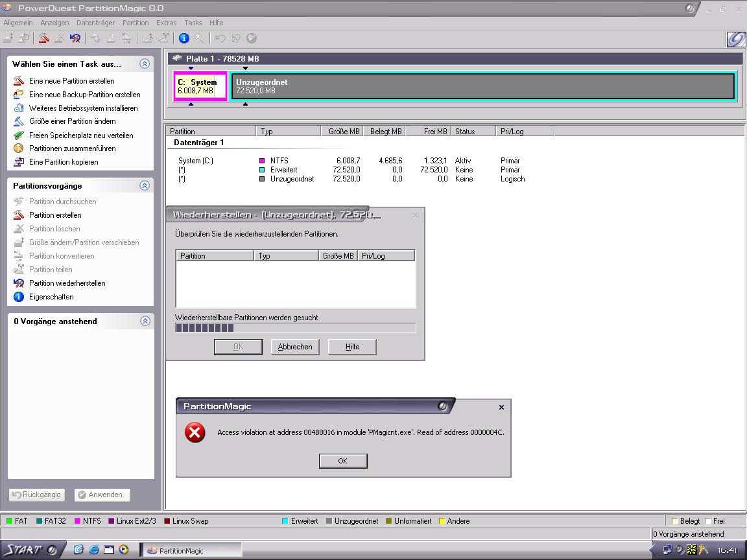Click icon beside 'Partition wiederherstellen'
Viewport: 747px width, 560px height.
[x=19, y=283]
